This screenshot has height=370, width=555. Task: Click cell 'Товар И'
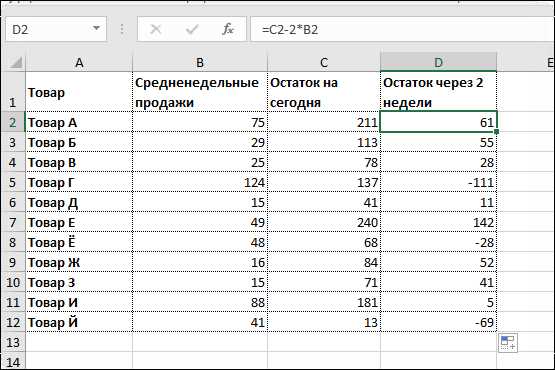(x=79, y=302)
